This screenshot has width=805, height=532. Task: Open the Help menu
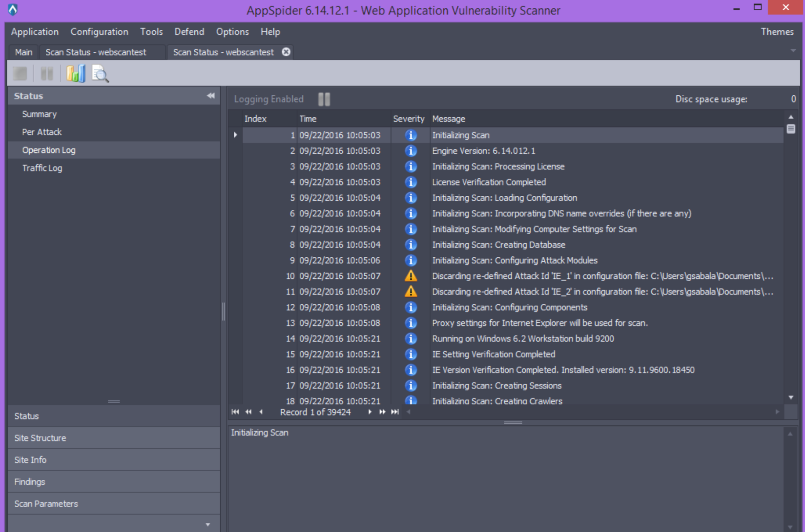(270, 32)
